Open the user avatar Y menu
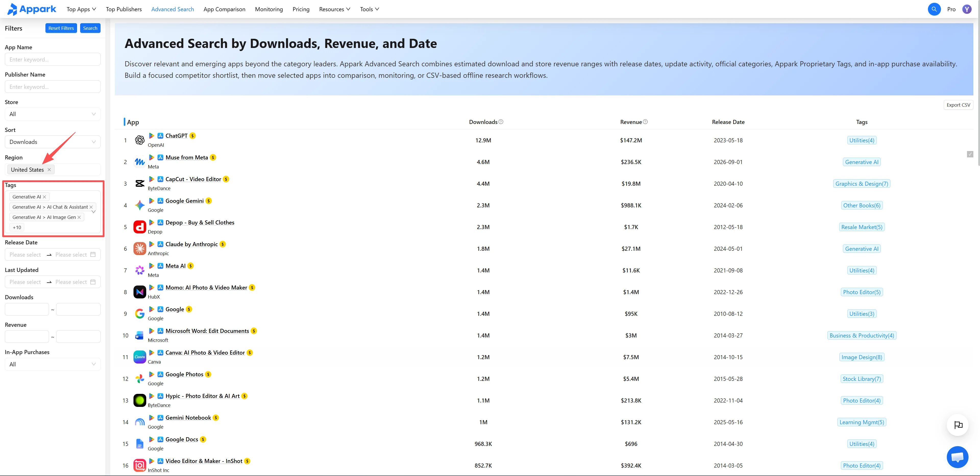Screen dimensions: 980x476 967,9
